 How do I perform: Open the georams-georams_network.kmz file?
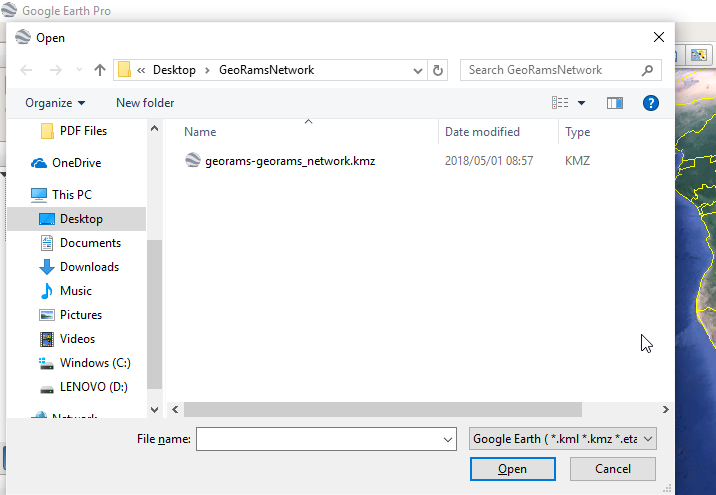(x=290, y=161)
